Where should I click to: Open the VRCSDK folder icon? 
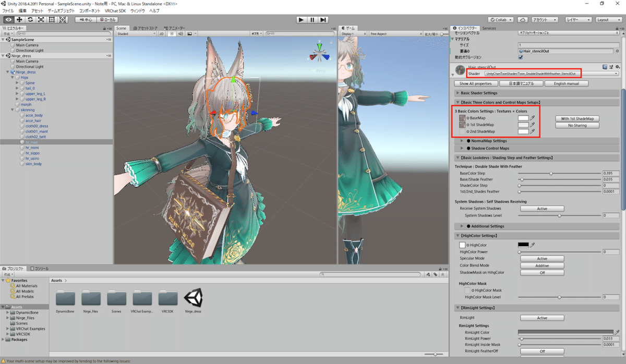pyautogui.click(x=167, y=298)
